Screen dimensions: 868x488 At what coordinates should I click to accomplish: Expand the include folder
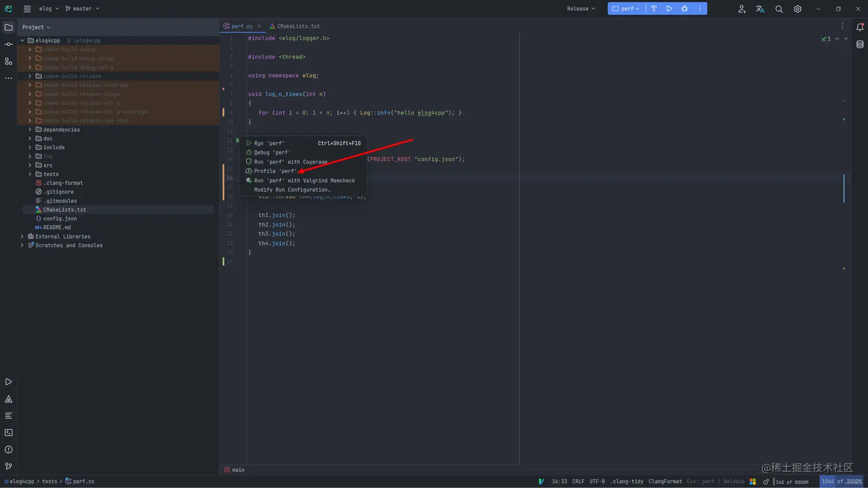pyautogui.click(x=30, y=148)
